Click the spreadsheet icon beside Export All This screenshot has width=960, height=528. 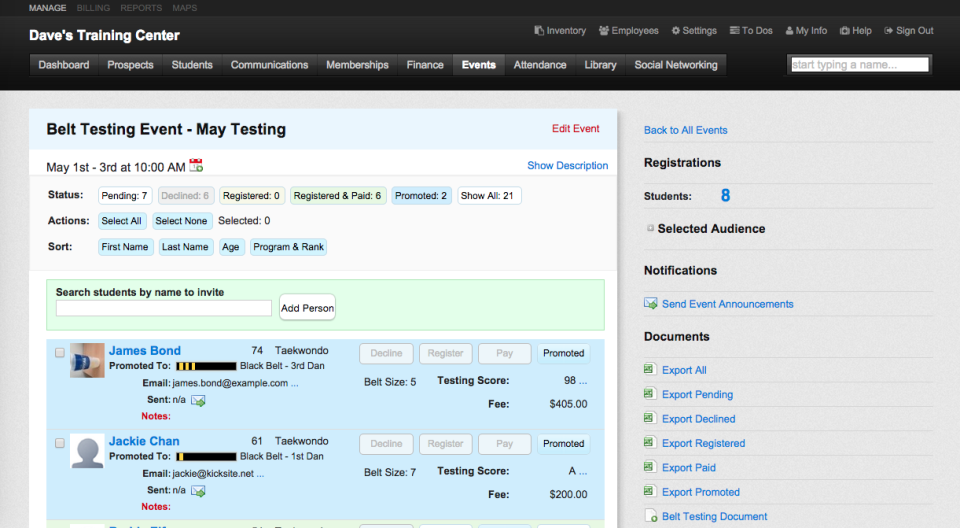click(649, 369)
